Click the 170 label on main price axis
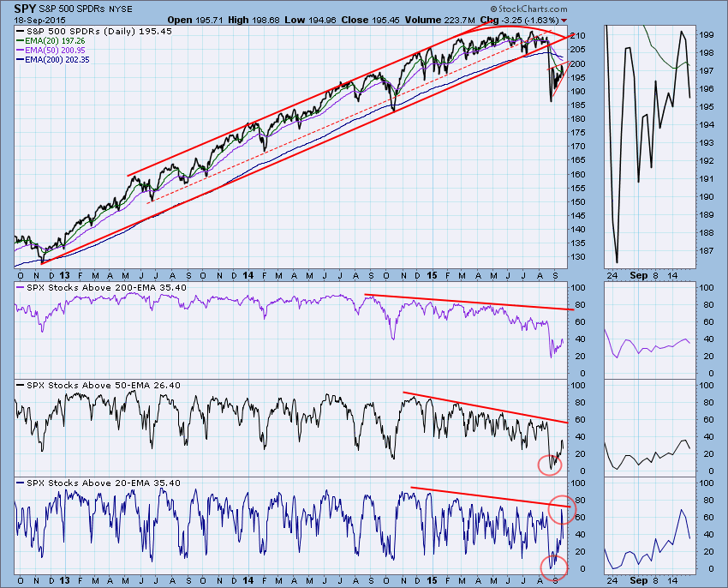Image resolution: width=728 pixels, height=588 pixels. point(580,146)
